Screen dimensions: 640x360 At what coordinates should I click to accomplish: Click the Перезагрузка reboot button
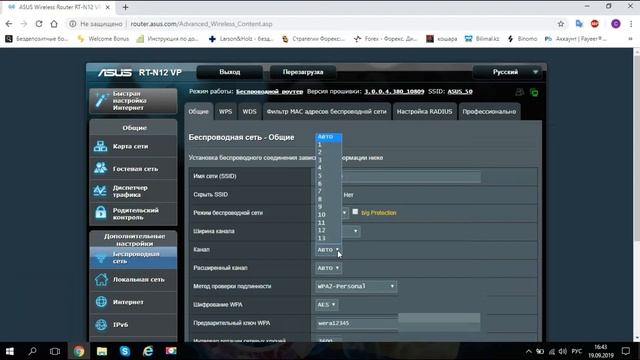pyautogui.click(x=303, y=72)
